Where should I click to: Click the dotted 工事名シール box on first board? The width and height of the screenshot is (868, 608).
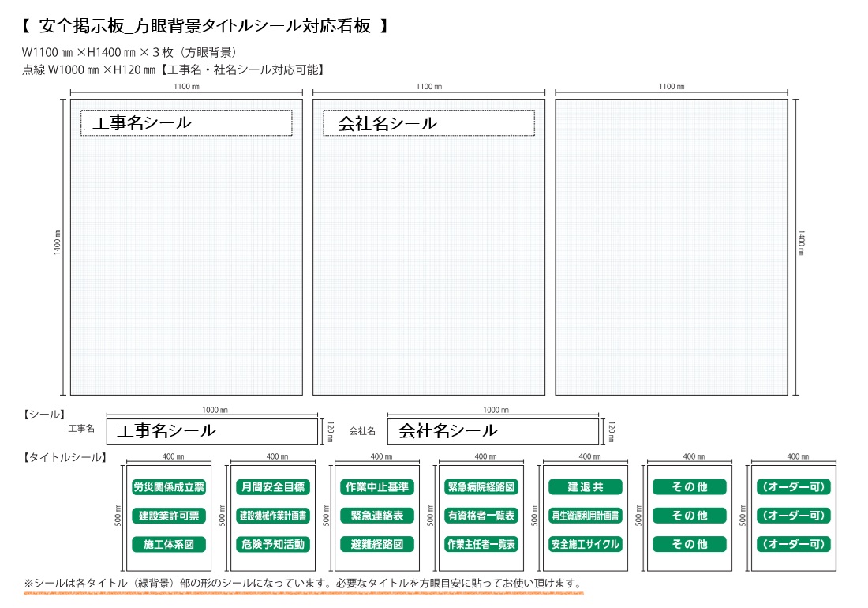point(186,123)
